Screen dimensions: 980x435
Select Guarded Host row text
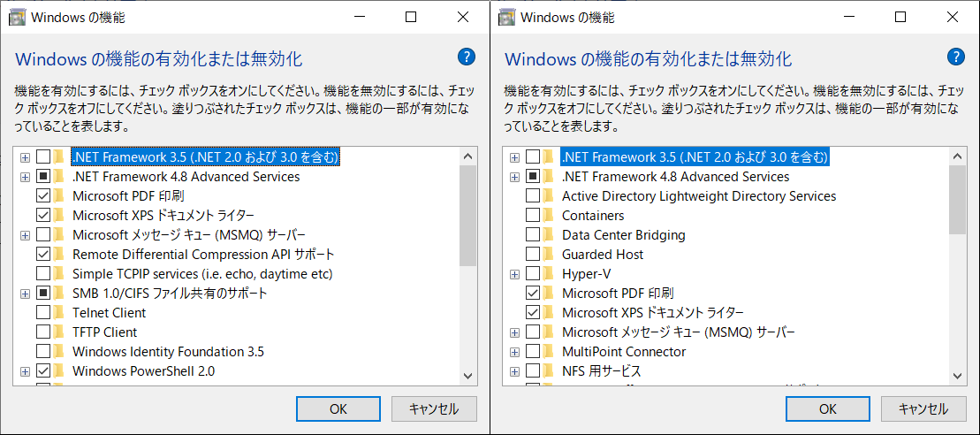click(603, 255)
